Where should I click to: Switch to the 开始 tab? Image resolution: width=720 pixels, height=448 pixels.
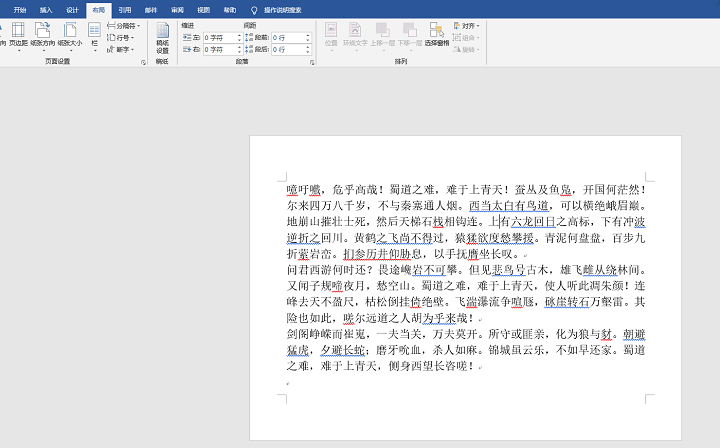(20, 10)
